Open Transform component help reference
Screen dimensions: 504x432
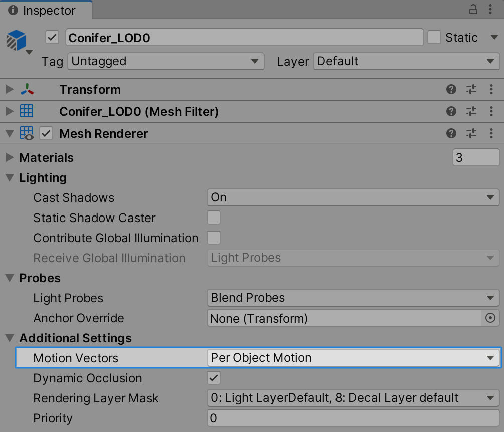(x=451, y=90)
